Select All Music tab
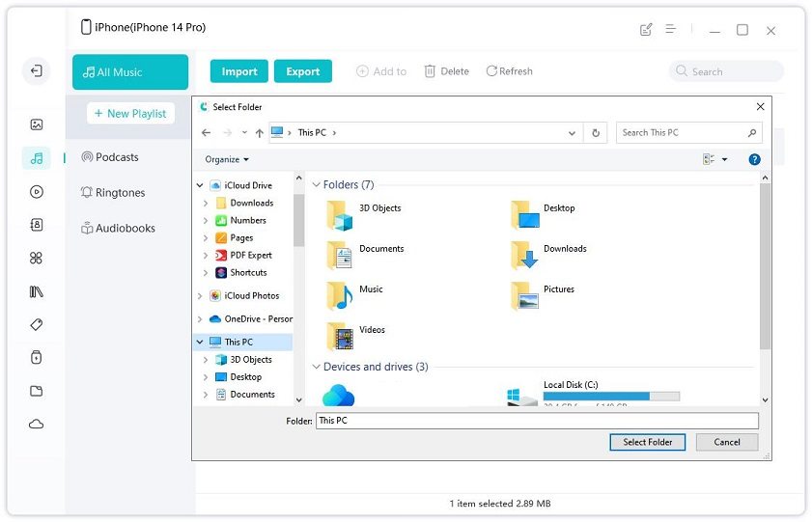The image size is (812, 522). [130, 72]
